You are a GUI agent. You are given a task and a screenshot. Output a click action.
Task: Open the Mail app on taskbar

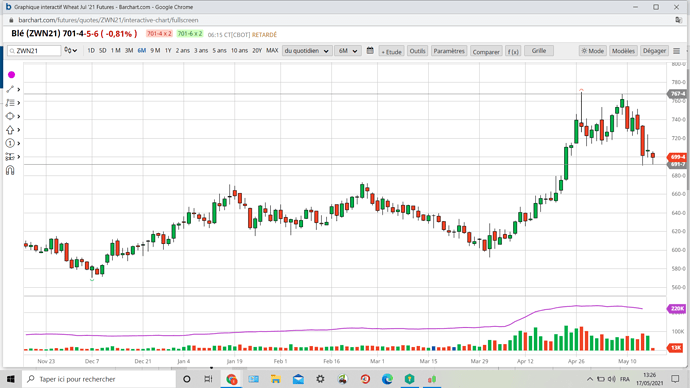coord(298,379)
